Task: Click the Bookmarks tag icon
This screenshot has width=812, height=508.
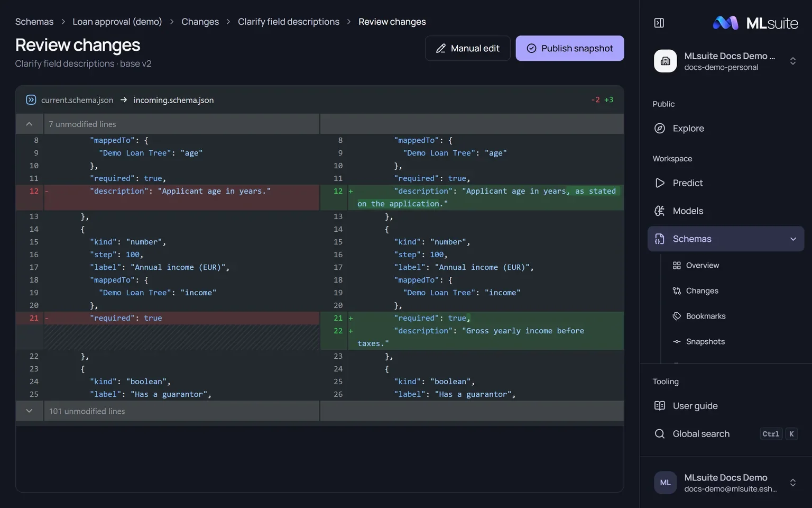Action: [x=677, y=316]
